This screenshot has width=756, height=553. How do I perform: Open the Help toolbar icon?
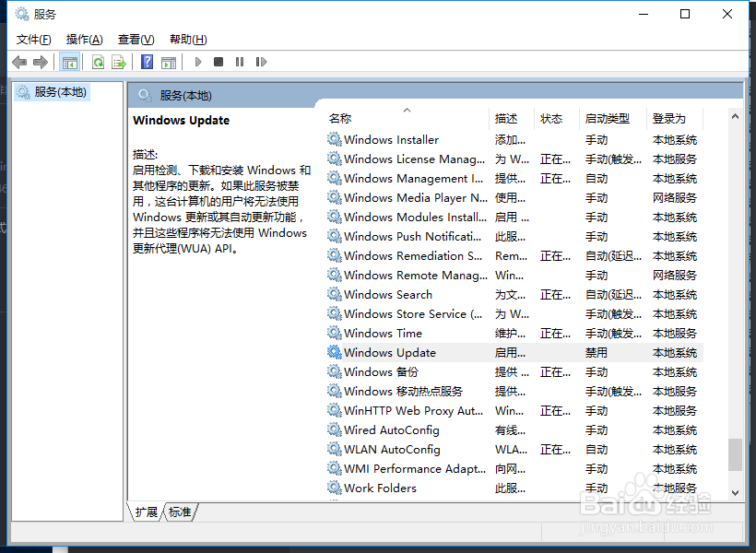[x=148, y=62]
